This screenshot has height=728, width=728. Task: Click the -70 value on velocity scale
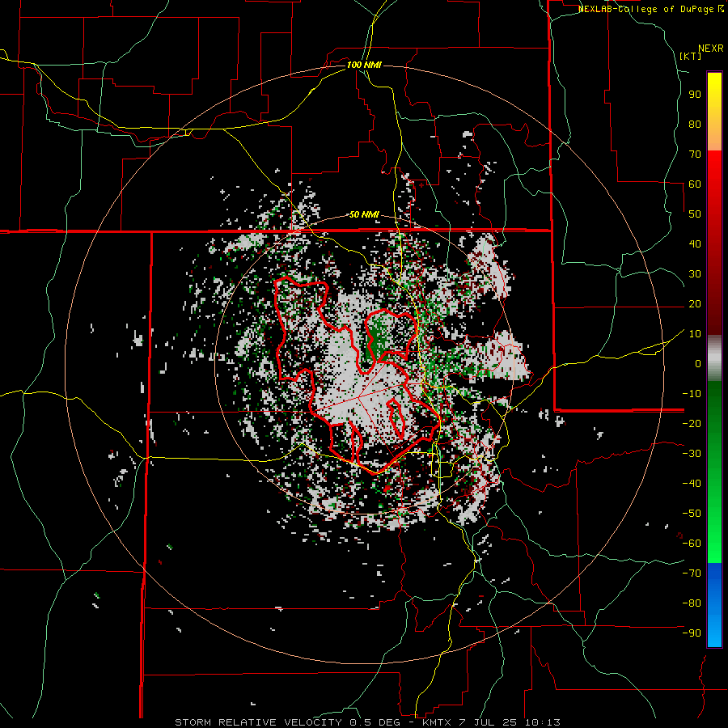(x=692, y=574)
